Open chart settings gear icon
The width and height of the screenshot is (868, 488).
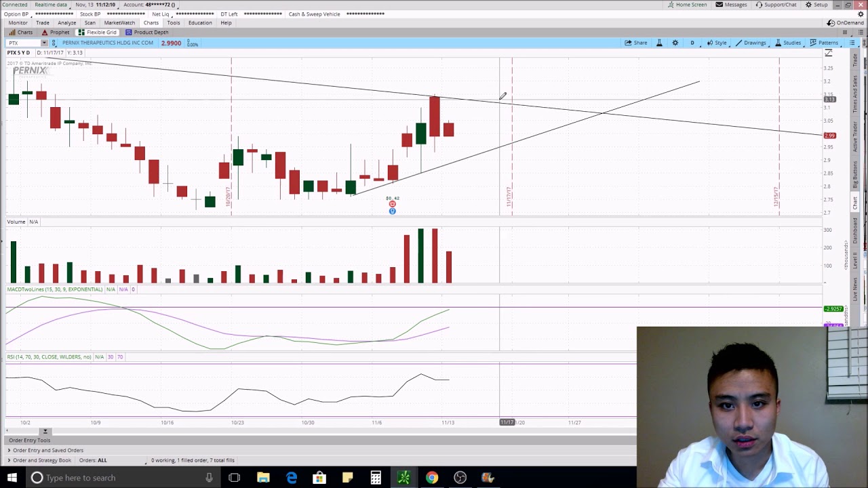[x=675, y=43]
